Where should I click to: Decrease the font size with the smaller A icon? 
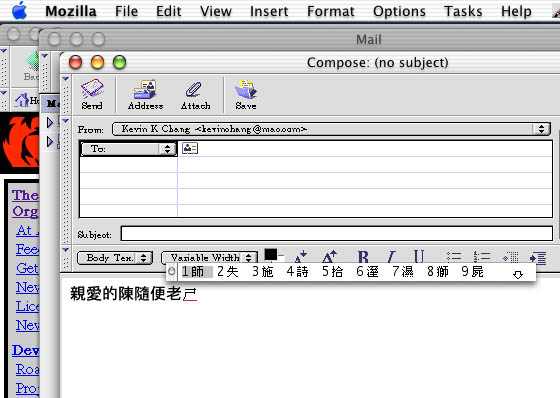[301, 257]
